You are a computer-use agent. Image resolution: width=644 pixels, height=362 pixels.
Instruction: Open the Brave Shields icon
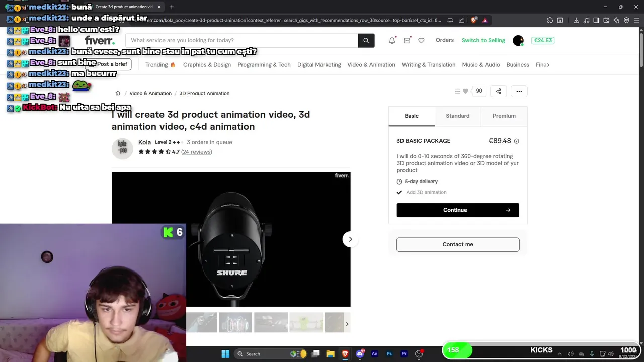click(x=474, y=20)
